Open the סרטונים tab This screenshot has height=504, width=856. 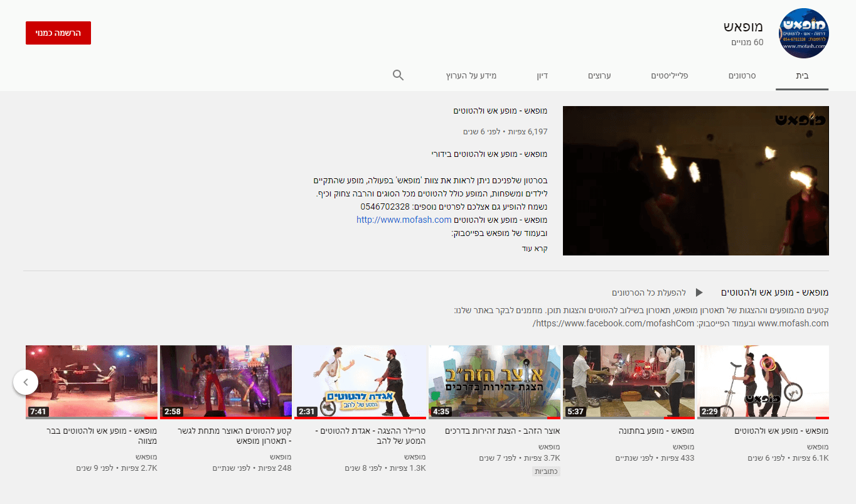click(x=742, y=75)
